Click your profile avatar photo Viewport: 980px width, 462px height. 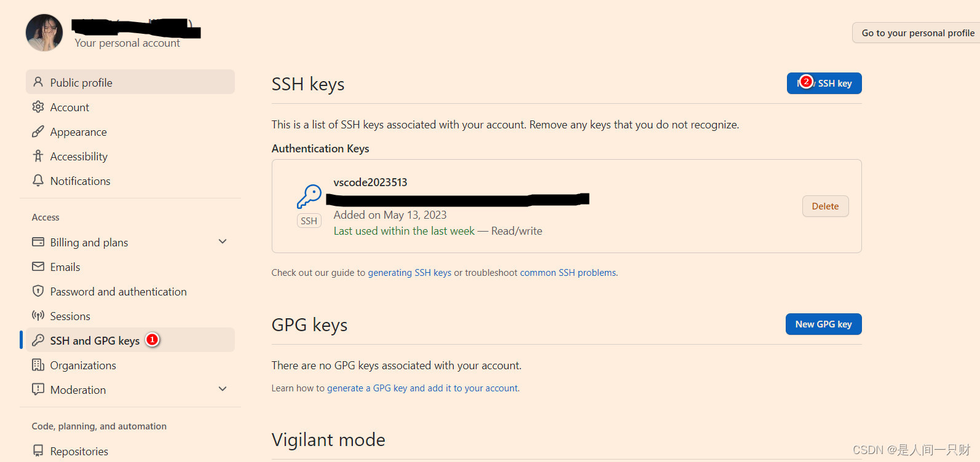tap(44, 33)
